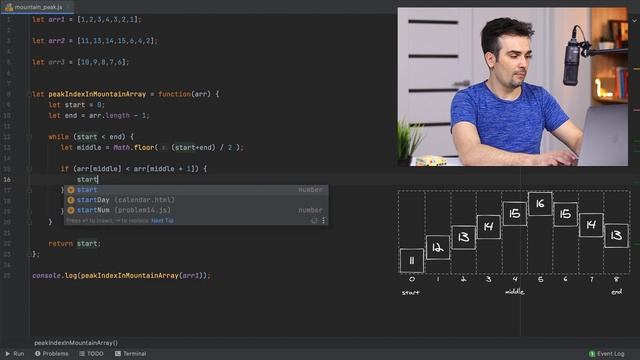Place cursor on 'let arr2 = [11,13,14,15,6,4,2];'
Screen dimensions: 640x360
[x=95, y=41]
